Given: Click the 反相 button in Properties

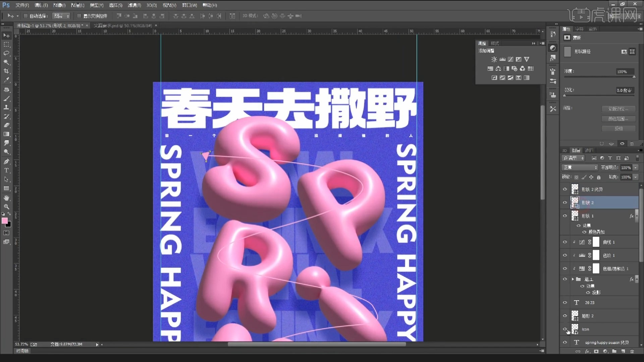Looking at the screenshot, I should coord(619,128).
